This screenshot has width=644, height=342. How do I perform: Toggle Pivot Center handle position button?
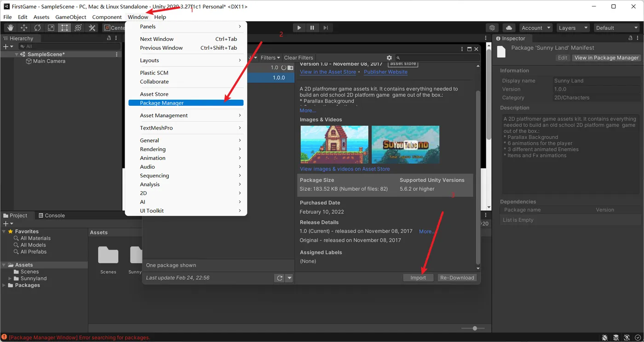click(114, 28)
